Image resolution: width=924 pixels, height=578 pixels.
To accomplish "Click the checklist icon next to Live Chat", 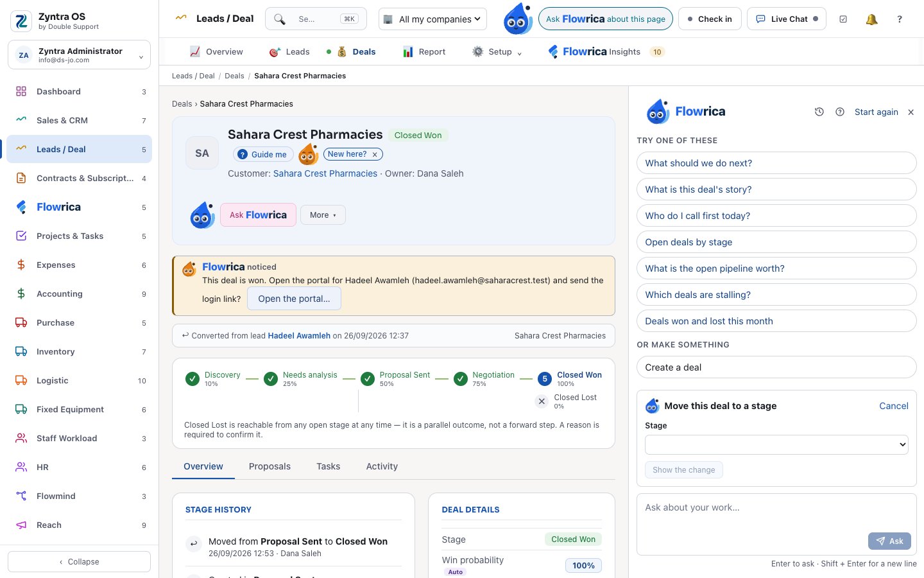I will (843, 19).
